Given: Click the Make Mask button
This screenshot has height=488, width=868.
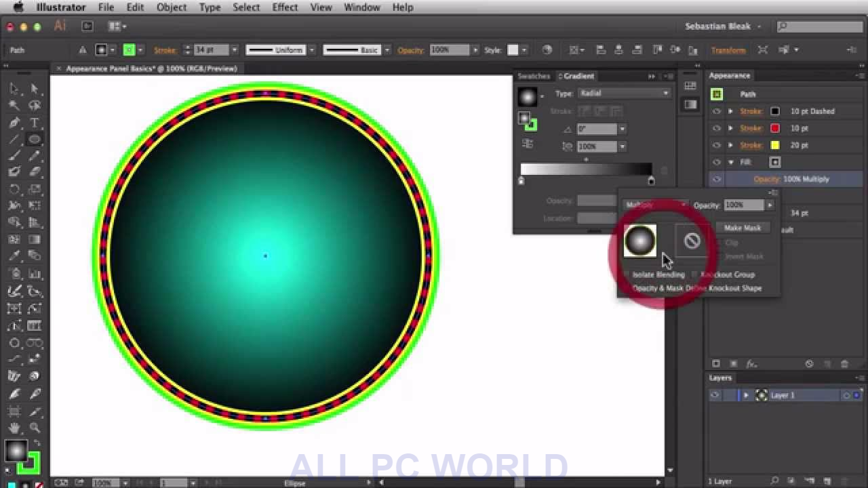Looking at the screenshot, I should 742,228.
